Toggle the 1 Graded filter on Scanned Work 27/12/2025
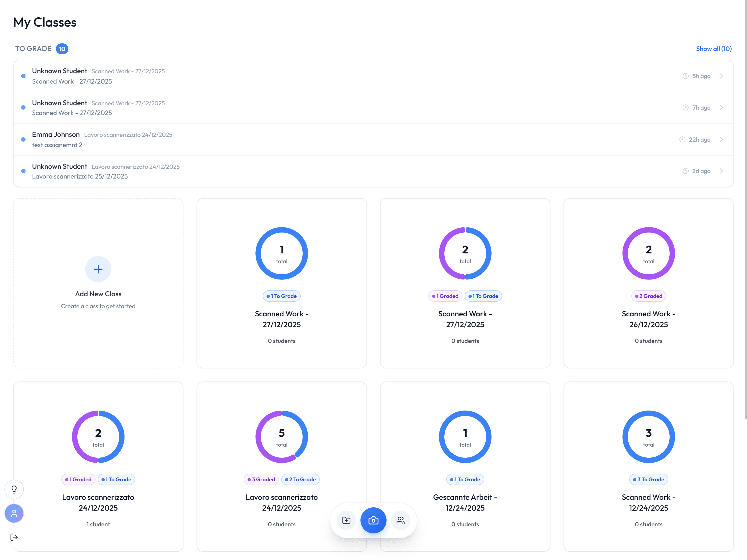747x560 pixels. [x=445, y=296]
